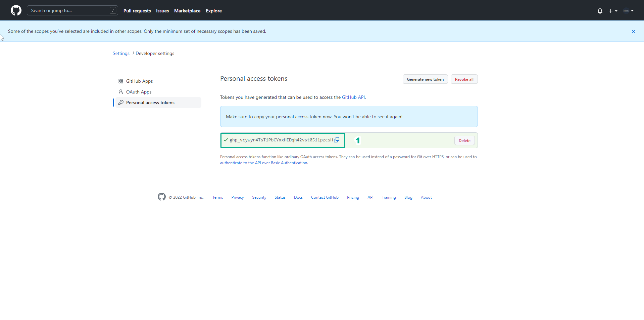The width and height of the screenshot is (644, 320).
Task: Delete the generated token
Action: 464,140
